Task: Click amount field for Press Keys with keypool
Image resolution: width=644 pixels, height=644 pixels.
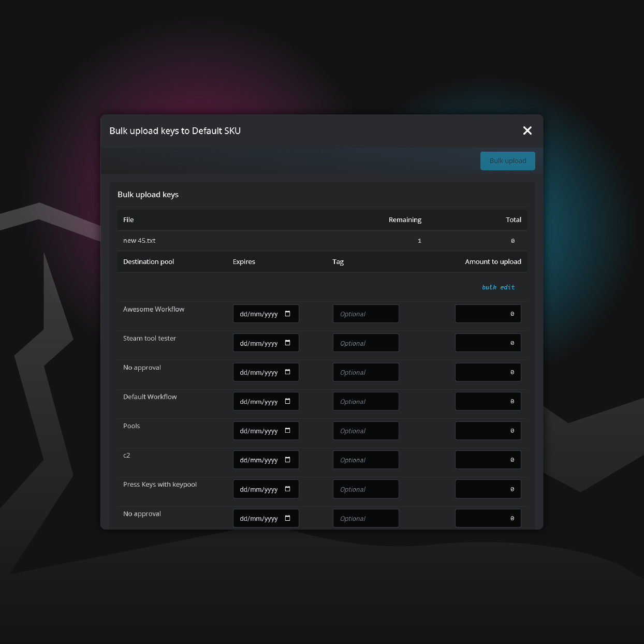Action: pos(488,489)
